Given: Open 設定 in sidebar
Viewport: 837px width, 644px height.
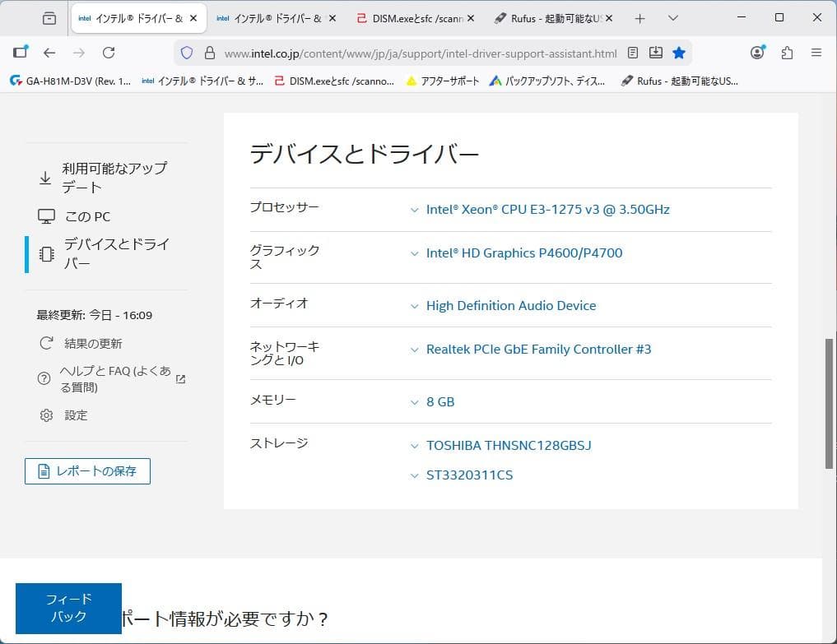Looking at the screenshot, I should click(76, 415).
